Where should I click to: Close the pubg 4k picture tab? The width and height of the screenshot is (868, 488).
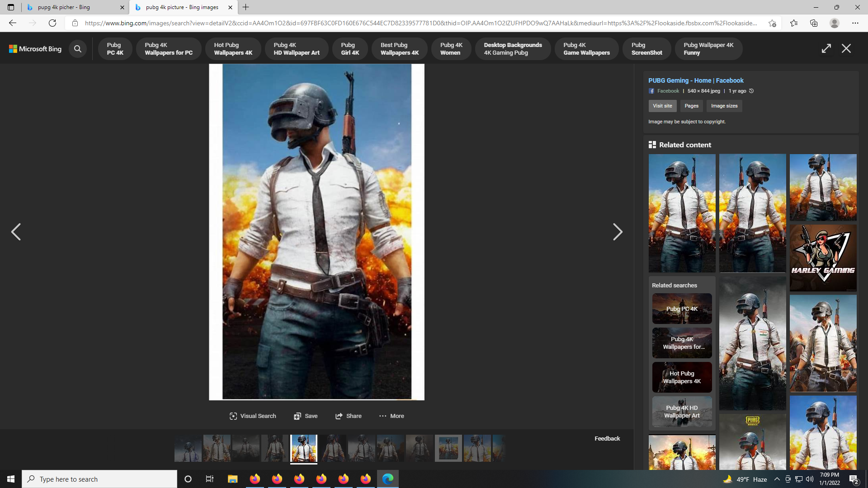pos(230,7)
